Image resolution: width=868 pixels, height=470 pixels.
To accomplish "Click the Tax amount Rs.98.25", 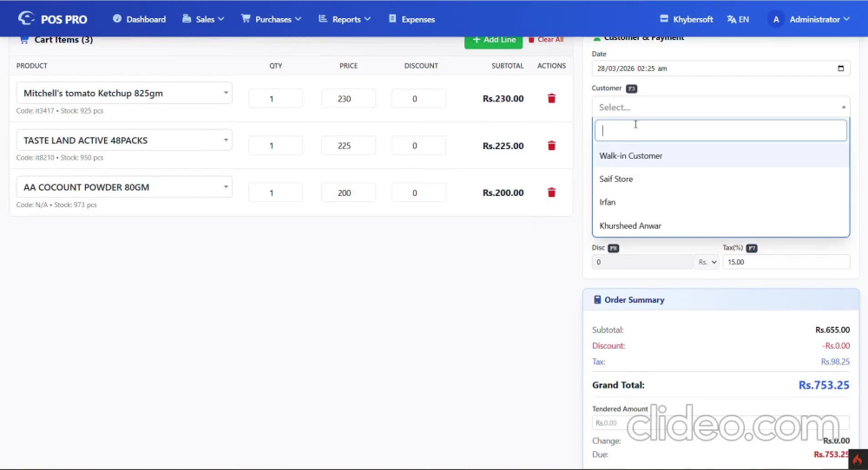I will pos(835,362).
